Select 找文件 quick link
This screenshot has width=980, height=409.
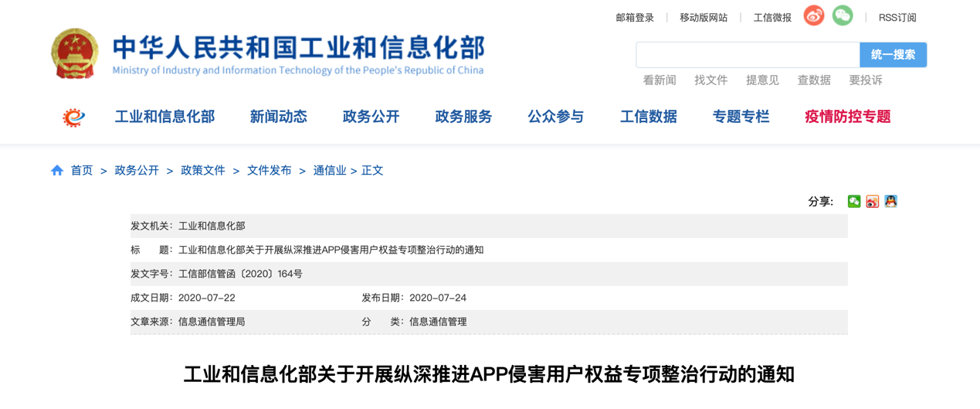point(711,80)
